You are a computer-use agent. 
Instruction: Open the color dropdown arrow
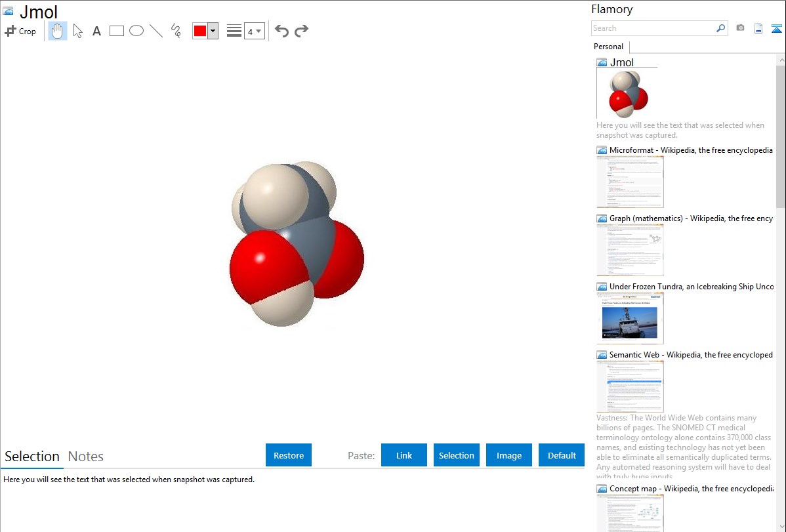(213, 31)
